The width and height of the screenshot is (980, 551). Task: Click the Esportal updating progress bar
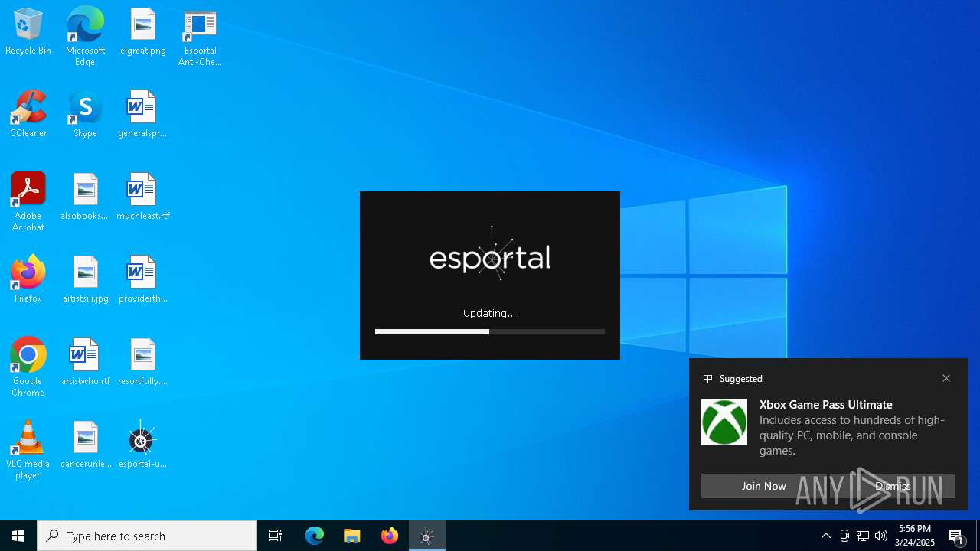pyautogui.click(x=490, y=331)
